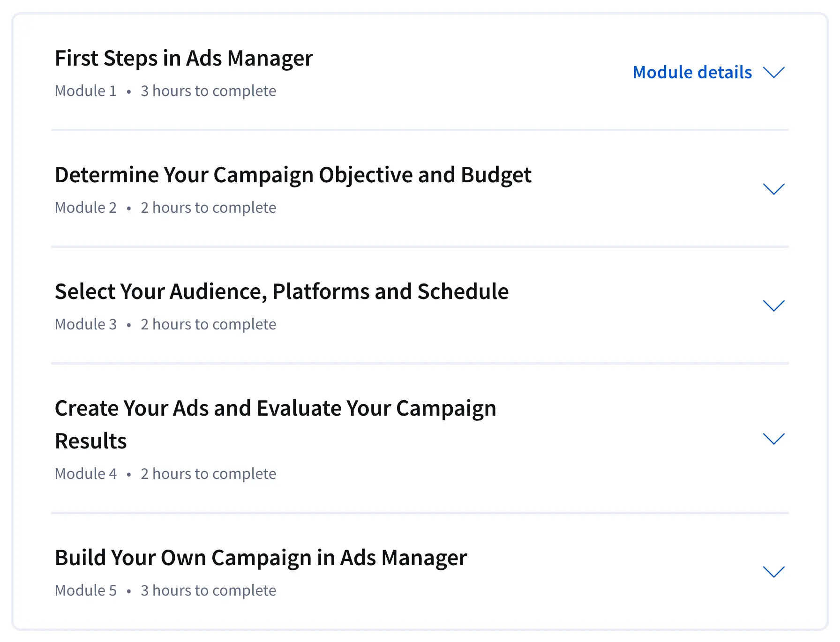Screen dimensions: 840x642
Task: Click Module 4's 2 hours to complete text
Action: (x=208, y=474)
